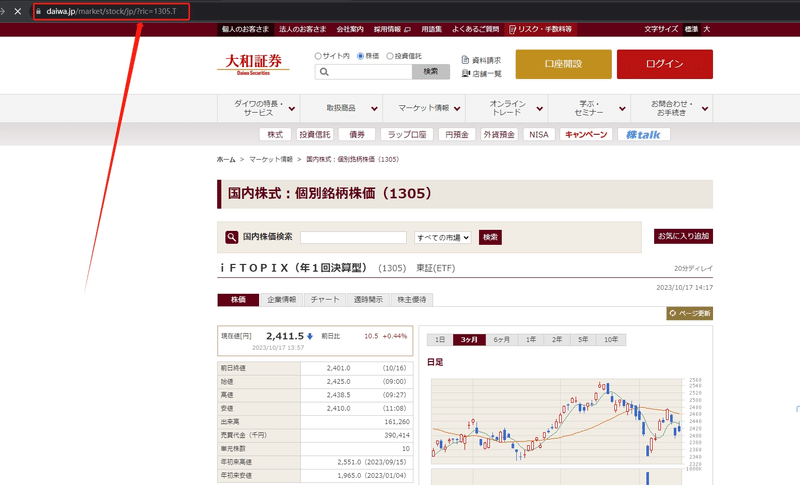Open the 株talk link
Viewport: 800px width, 485px height.
pyautogui.click(x=644, y=135)
